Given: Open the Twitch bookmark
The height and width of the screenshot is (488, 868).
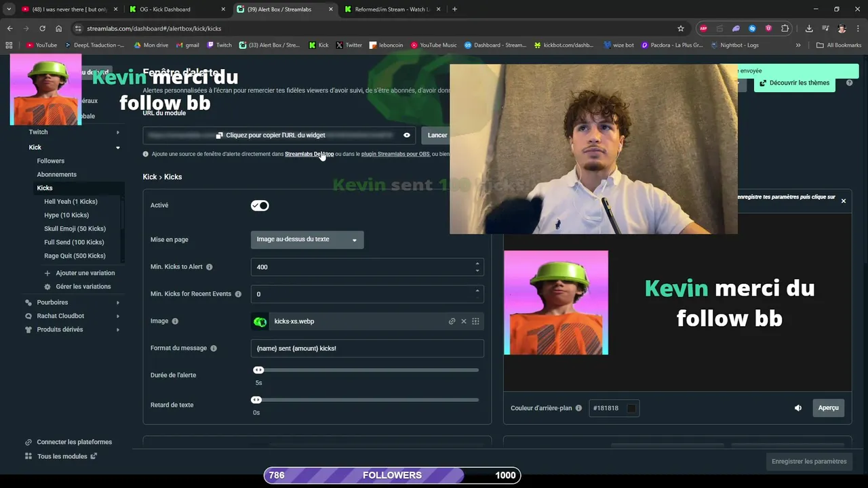Looking at the screenshot, I should [219, 45].
